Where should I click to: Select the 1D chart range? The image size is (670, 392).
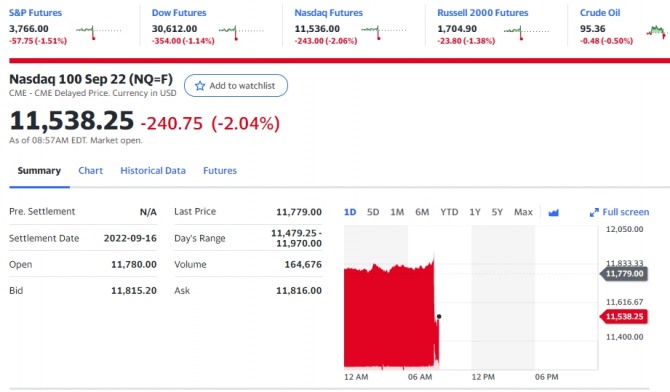(x=350, y=212)
